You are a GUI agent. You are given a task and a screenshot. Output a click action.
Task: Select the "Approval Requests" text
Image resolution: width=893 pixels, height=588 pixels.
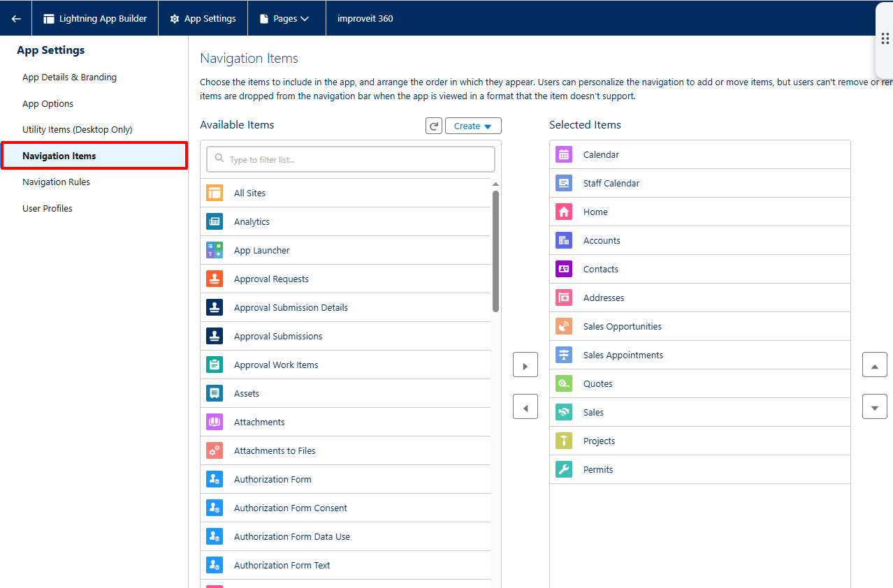click(271, 279)
